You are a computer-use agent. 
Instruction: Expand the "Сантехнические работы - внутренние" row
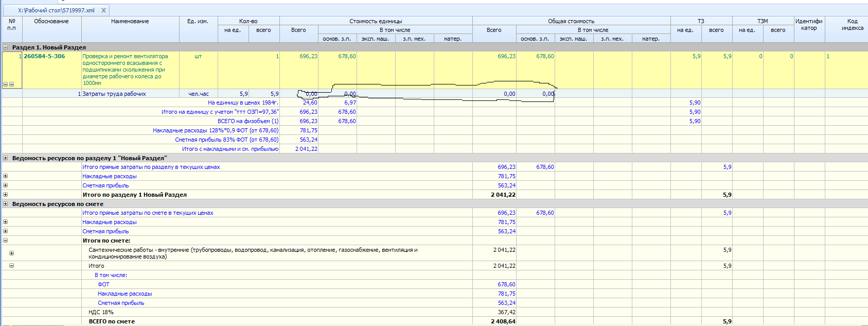click(x=11, y=253)
